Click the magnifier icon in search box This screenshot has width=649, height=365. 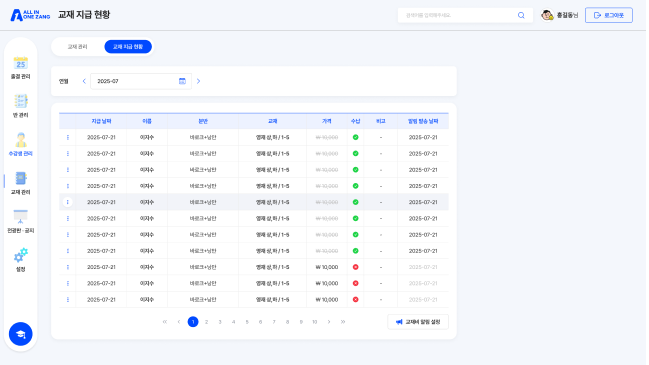click(521, 15)
